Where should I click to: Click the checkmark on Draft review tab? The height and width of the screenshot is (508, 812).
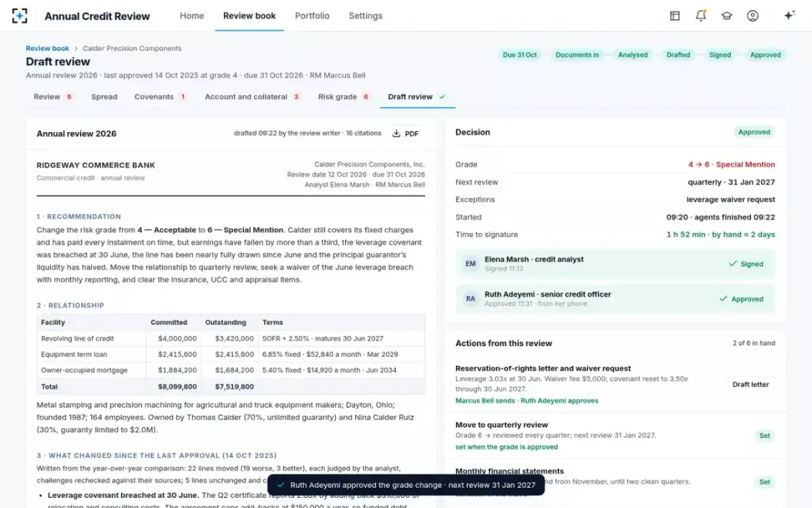pyautogui.click(x=442, y=97)
